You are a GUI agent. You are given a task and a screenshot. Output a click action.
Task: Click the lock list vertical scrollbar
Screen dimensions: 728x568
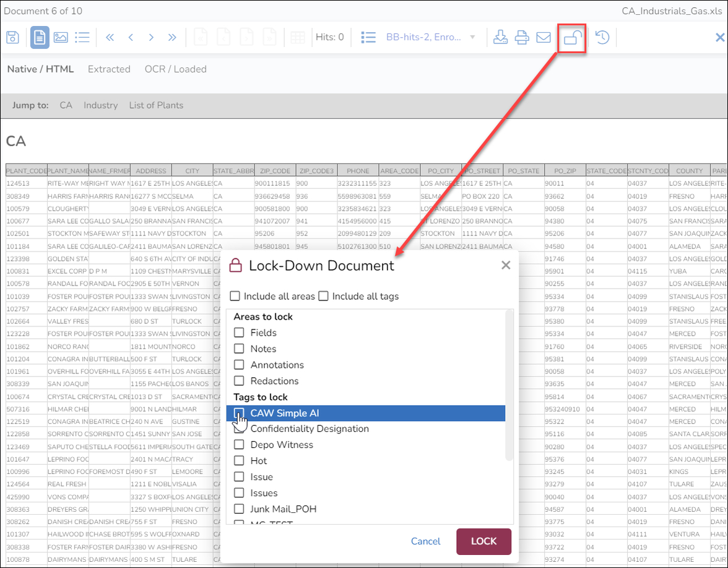pyautogui.click(x=509, y=384)
